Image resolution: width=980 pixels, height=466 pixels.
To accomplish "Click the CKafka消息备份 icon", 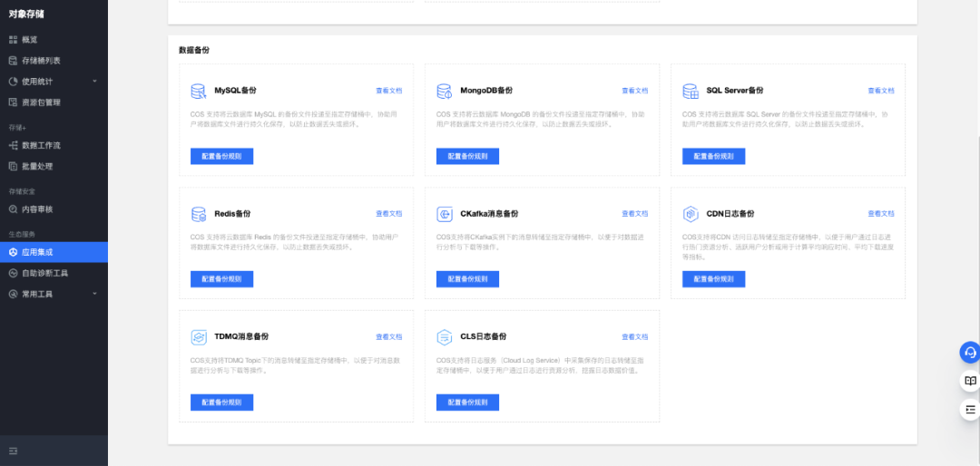I will point(445,214).
